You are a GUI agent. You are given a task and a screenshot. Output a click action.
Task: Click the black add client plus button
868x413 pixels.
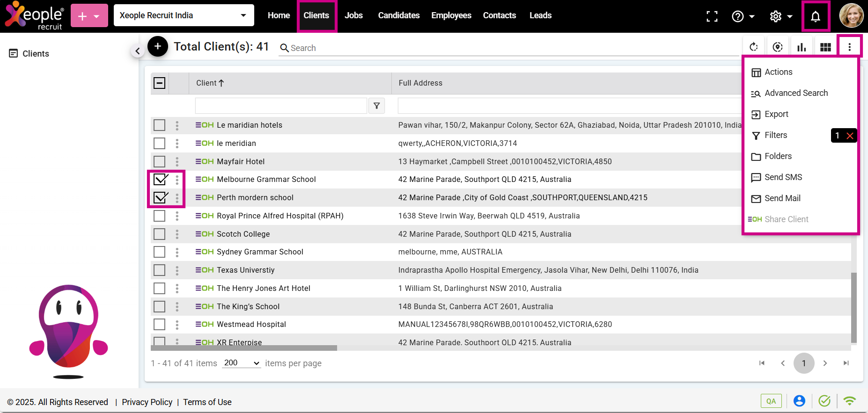coord(158,46)
